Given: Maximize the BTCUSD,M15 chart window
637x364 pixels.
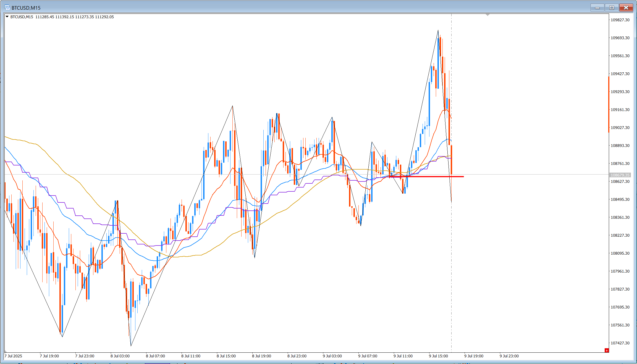Looking at the screenshot, I should point(612,8).
